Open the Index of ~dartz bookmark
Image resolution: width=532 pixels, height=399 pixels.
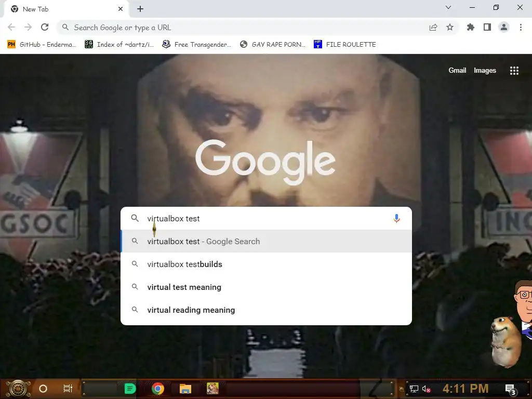point(119,45)
